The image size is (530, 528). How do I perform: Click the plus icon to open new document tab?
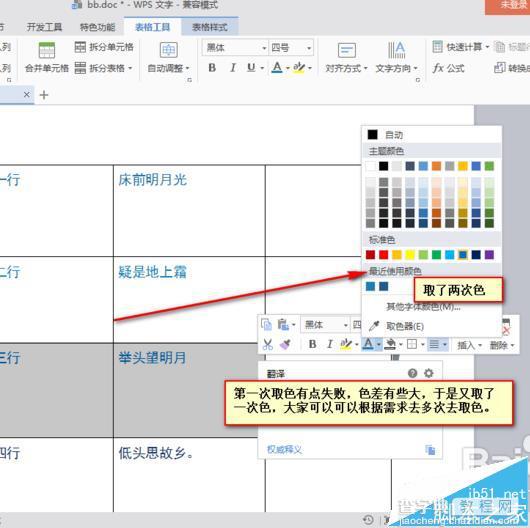pos(44,95)
